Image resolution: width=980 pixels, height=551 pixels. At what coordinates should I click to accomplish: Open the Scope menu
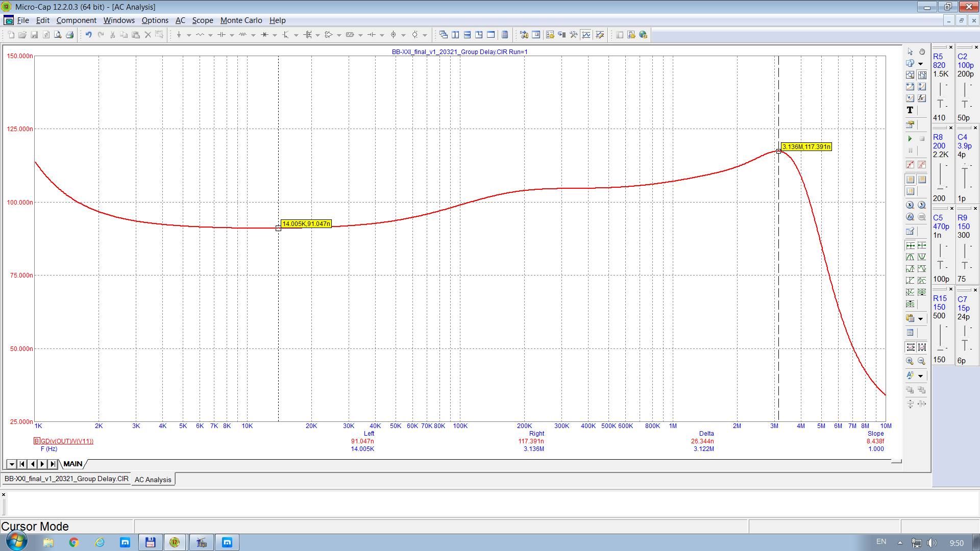pyautogui.click(x=202, y=20)
